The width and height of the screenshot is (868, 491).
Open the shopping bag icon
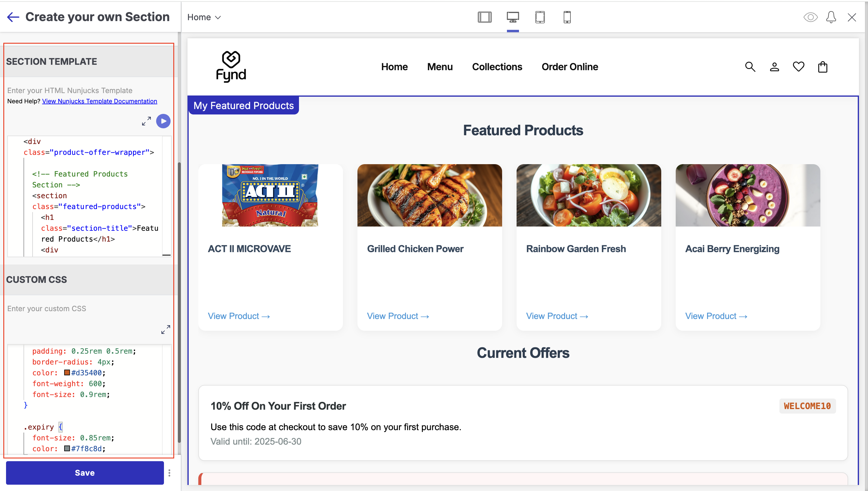[x=822, y=67]
